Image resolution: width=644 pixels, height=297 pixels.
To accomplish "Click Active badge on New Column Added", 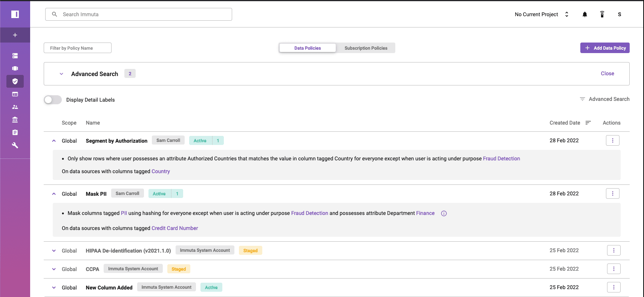I will [x=211, y=287].
